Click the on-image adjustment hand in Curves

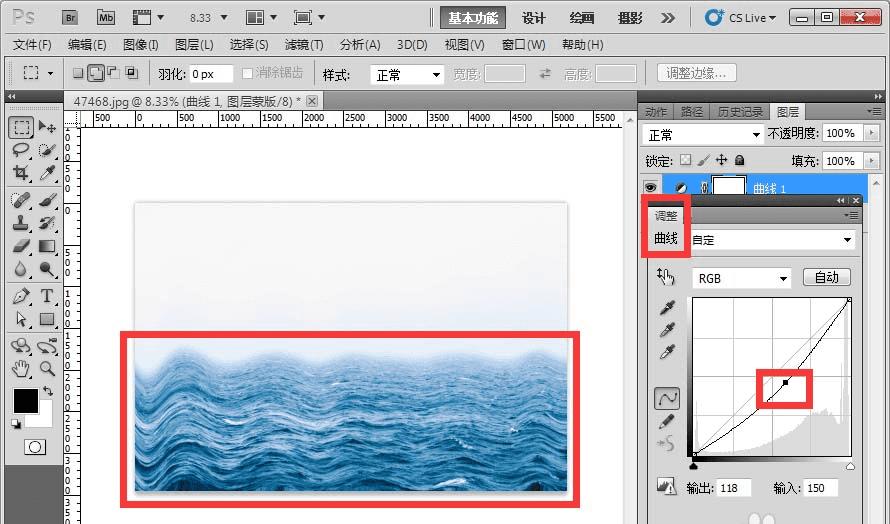pyautogui.click(x=665, y=276)
